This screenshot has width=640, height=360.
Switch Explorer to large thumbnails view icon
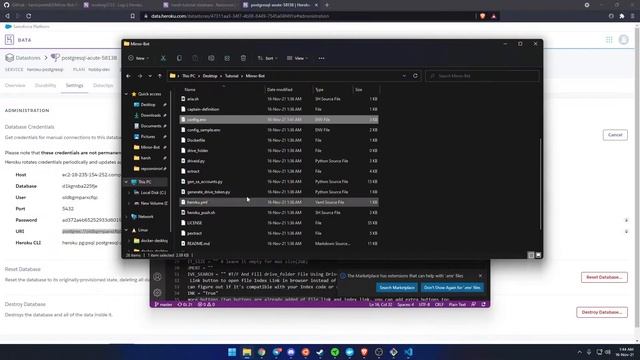click(x=538, y=255)
